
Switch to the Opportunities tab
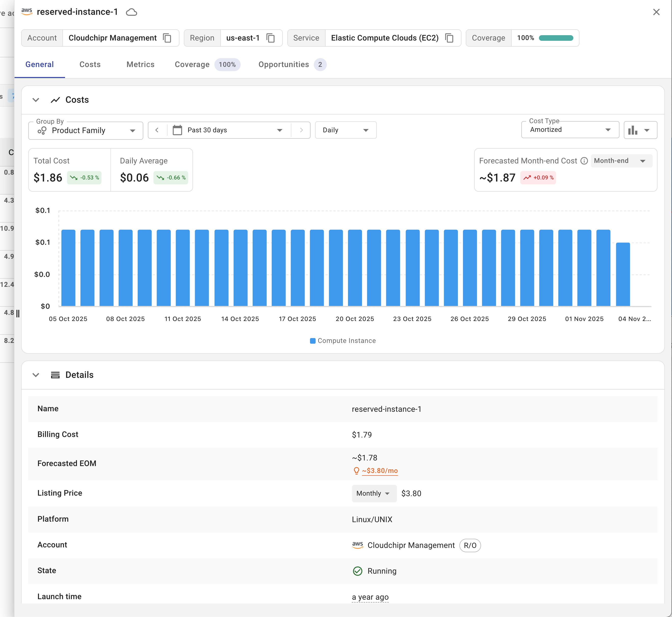pos(284,65)
